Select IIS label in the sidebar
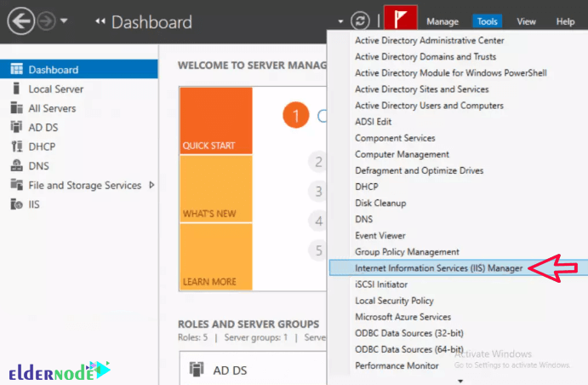 click(34, 204)
